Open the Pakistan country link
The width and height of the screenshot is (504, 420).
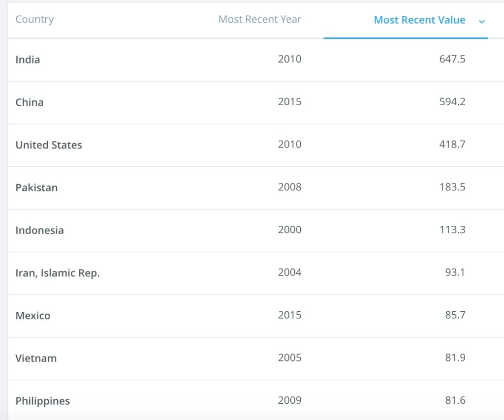[x=36, y=187]
